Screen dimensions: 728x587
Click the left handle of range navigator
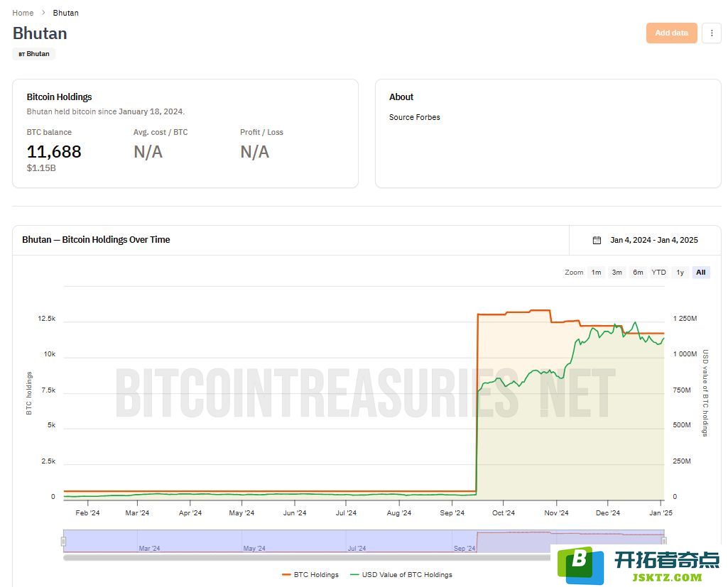(64, 541)
